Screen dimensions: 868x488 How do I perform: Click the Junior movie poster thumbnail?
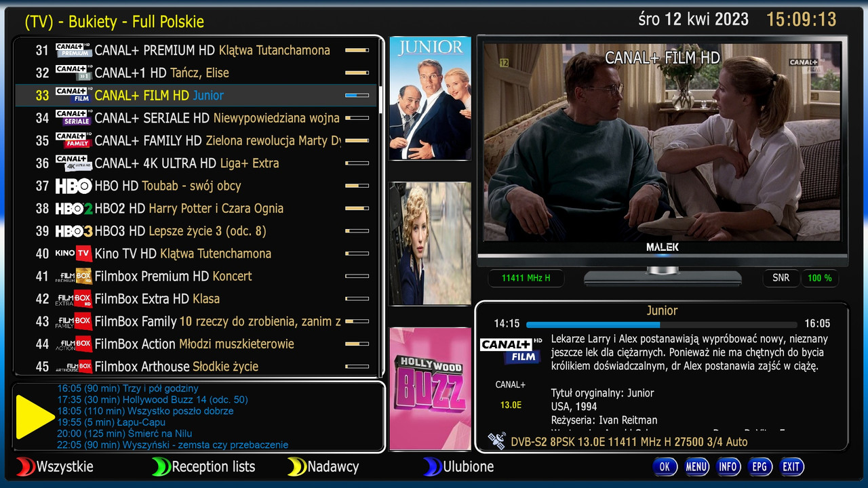click(x=430, y=98)
